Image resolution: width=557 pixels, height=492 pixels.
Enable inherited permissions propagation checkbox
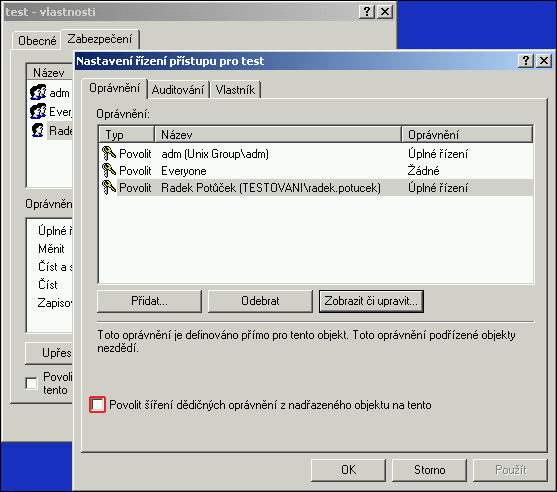97,405
